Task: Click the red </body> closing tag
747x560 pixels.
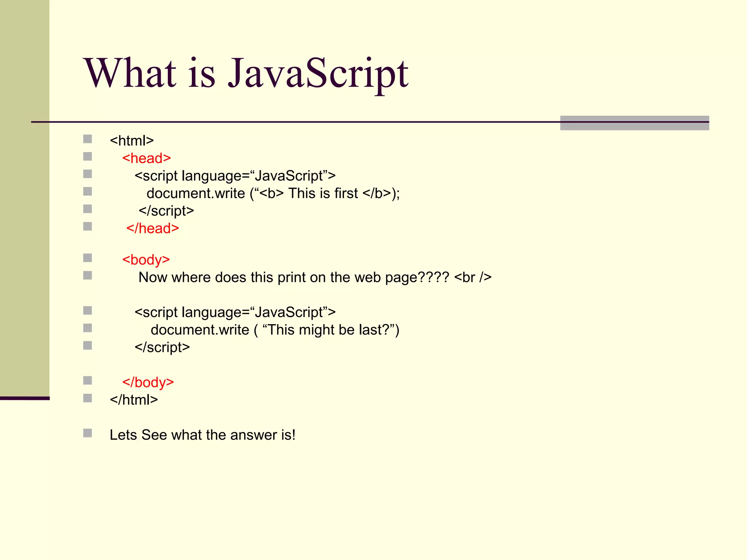Action: (148, 382)
